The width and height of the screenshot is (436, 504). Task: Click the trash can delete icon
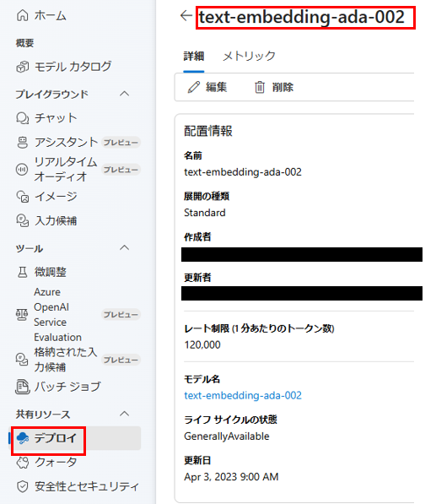click(260, 87)
